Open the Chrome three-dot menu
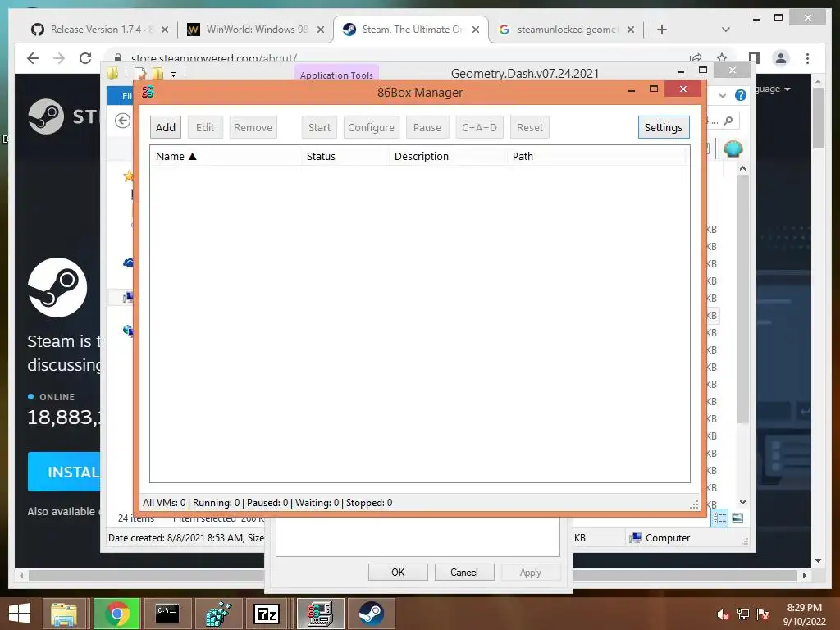The height and width of the screenshot is (630, 840). point(807,58)
